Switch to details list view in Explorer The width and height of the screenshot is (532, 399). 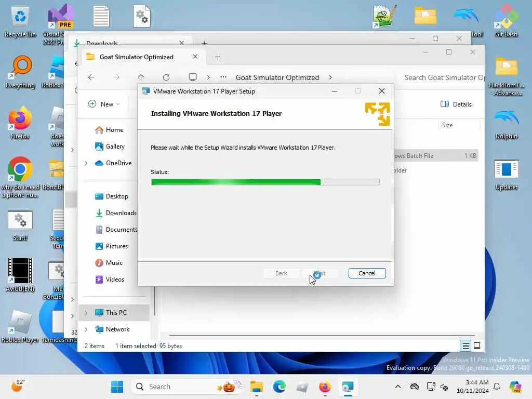pos(466,345)
